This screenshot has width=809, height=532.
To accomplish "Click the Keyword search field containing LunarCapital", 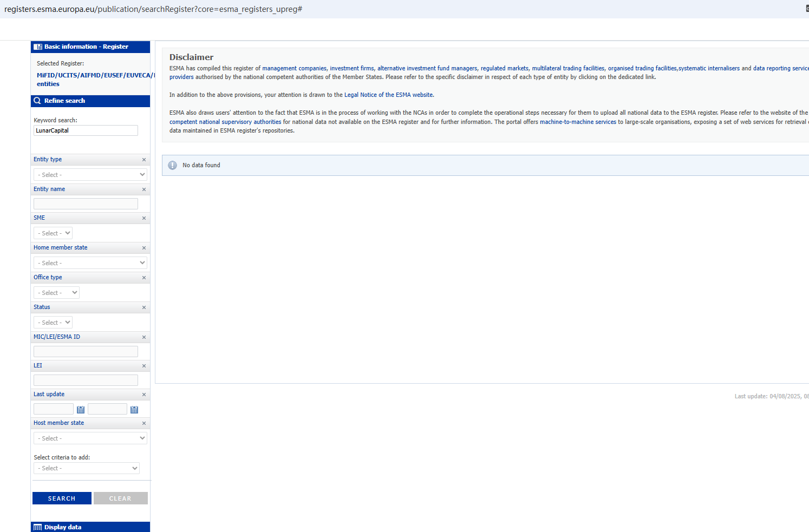I will 86,130.
